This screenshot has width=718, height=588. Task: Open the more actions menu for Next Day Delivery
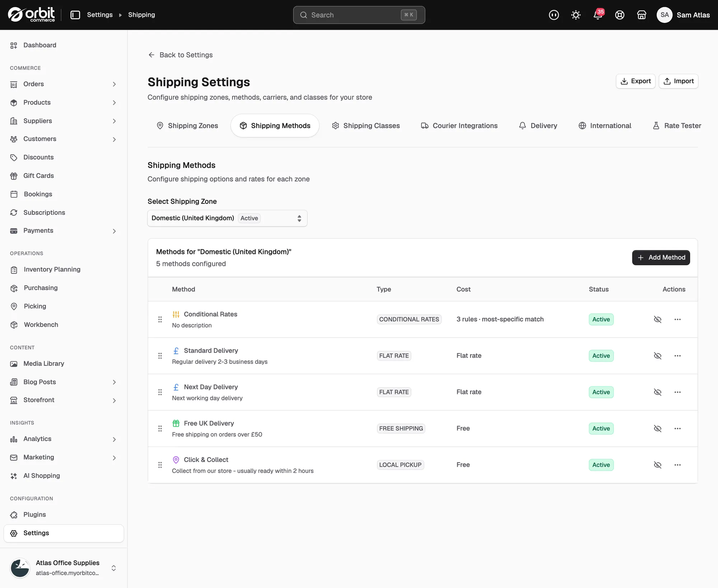[677, 392]
